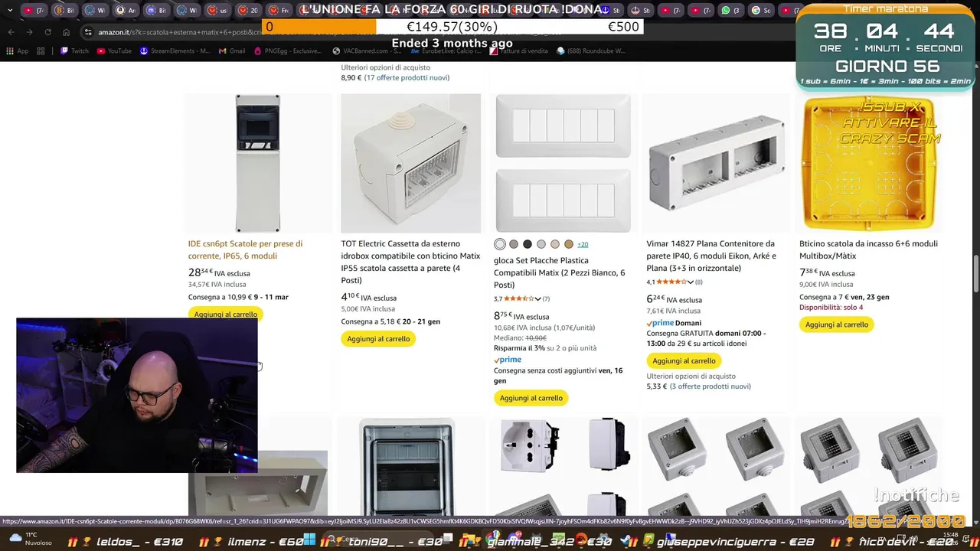The width and height of the screenshot is (980, 551).
Task: Open the socket and switch product image
Action: click(x=563, y=465)
